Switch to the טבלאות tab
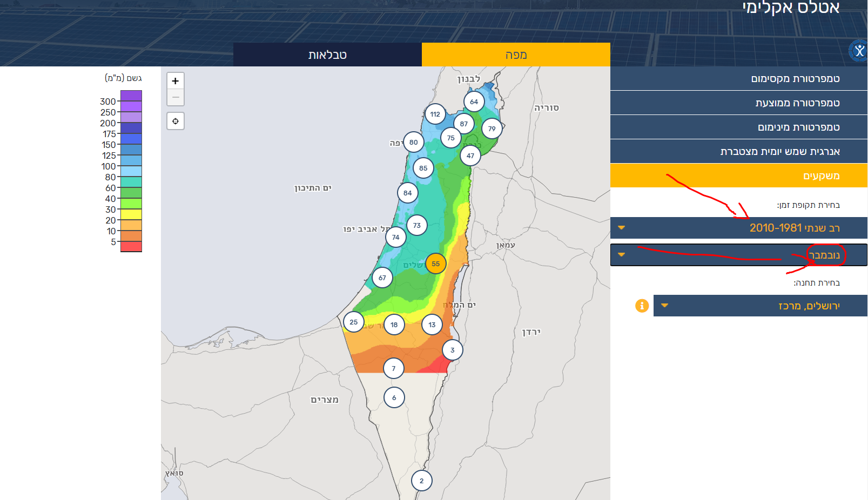The image size is (868, 500). pyautogui.click(x=327, y=55)
